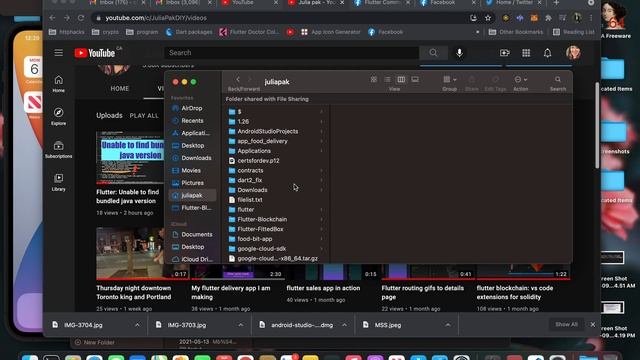
Task: Select the dart2_fix folder
Action: [250, 180]
